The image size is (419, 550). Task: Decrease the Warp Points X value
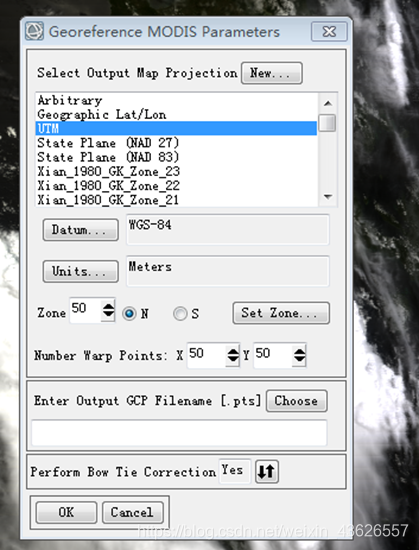click(x=233, y=360)
